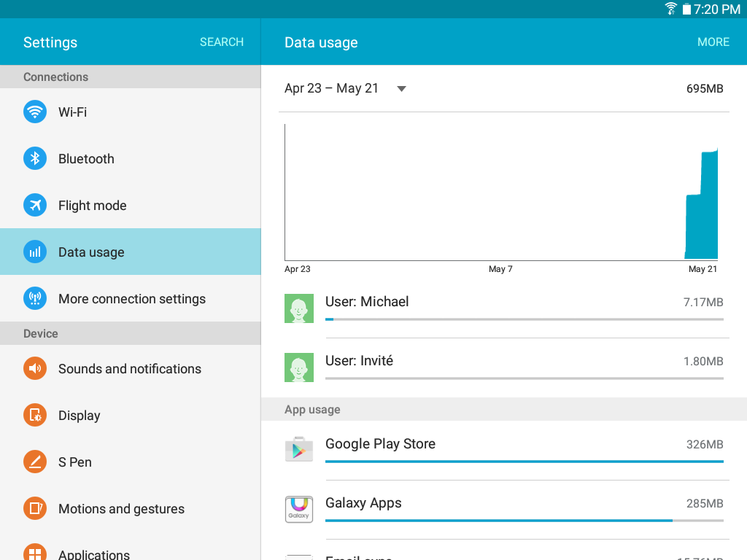The height and width of the screenshot is (560, 747).
Task: Open Motions and gestures settings
Action: [131, 508]
